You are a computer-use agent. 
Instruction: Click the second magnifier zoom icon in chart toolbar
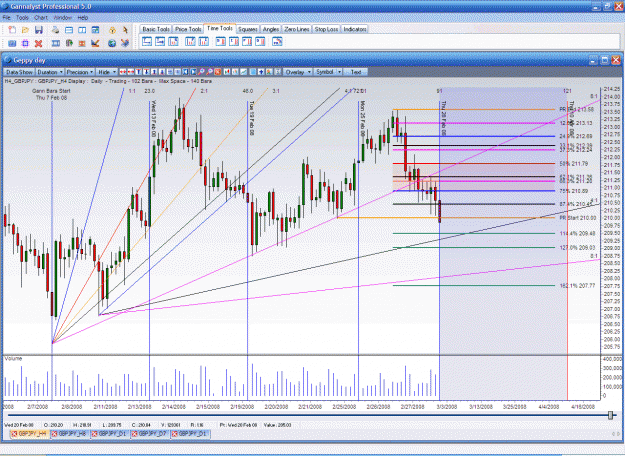coord(210,72)
